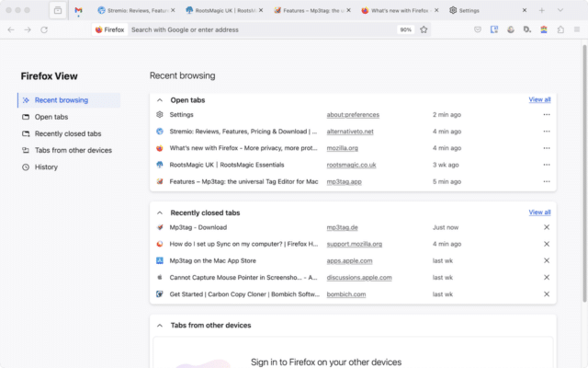588x368 pixels.
Task: Bookmark this page with the star icon
Action: coord(424,29)
